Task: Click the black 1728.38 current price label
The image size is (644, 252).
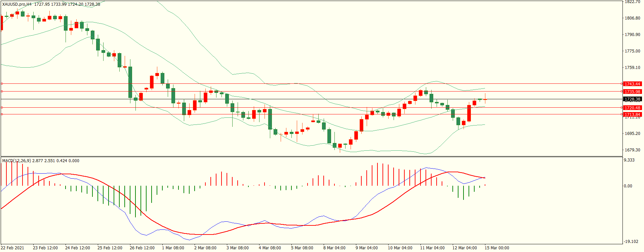Action: [x=632, y=99]
